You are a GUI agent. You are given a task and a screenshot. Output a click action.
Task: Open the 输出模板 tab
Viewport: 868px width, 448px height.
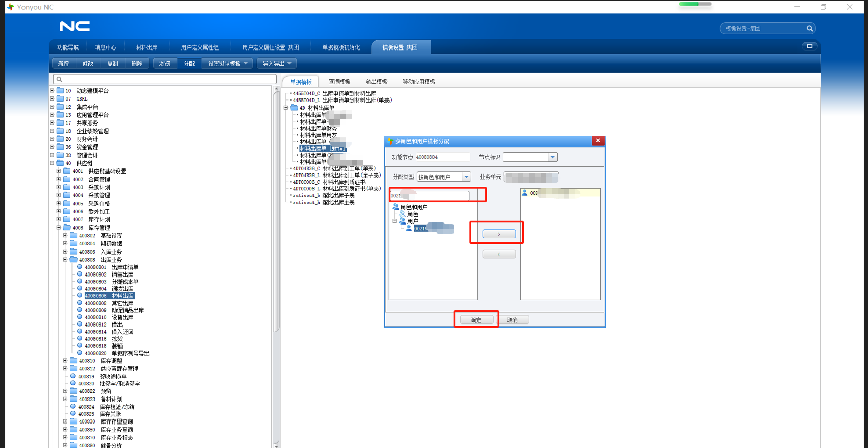pyautogui.click(x=376, y=82)
